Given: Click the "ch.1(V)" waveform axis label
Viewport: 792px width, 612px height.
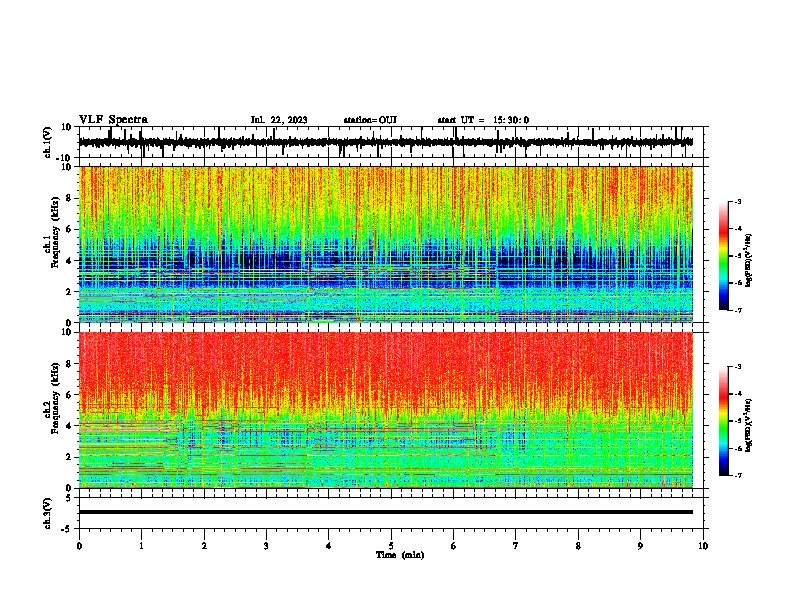Looking at the screenshot, I should (48, 142).
